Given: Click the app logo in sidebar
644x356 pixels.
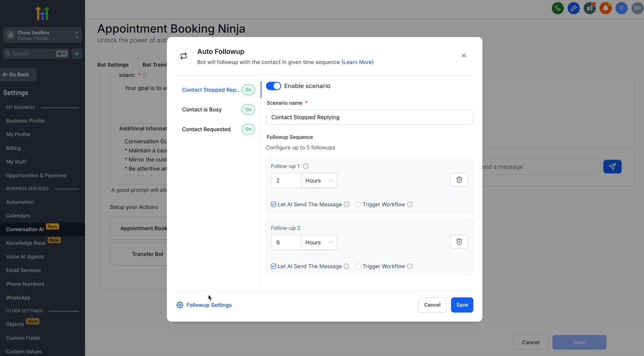Looking at the screenshot, I should pyautogui.click(x=43, y=13).
